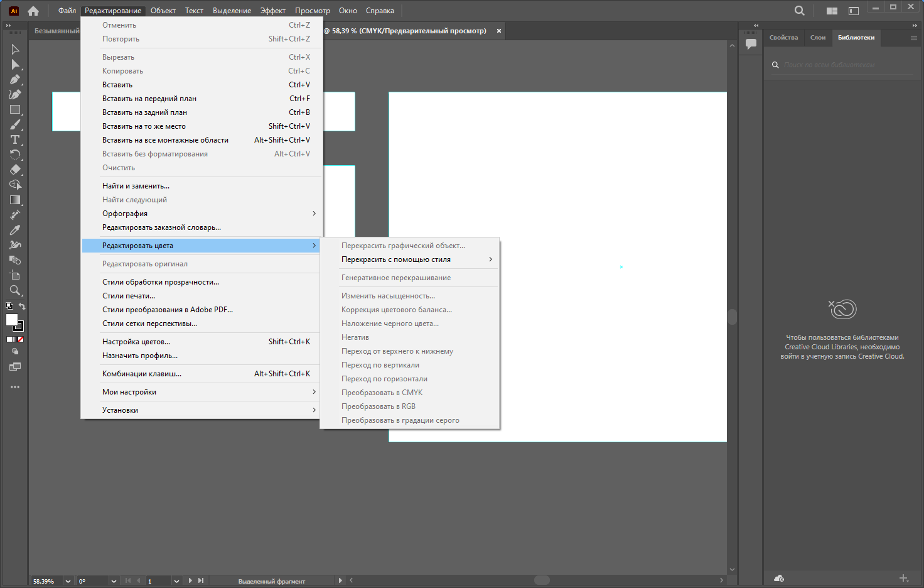Image resolution: width=924 pixels, height=588 pixels.
Task: Select the Eraser tool
Action: 15,170
